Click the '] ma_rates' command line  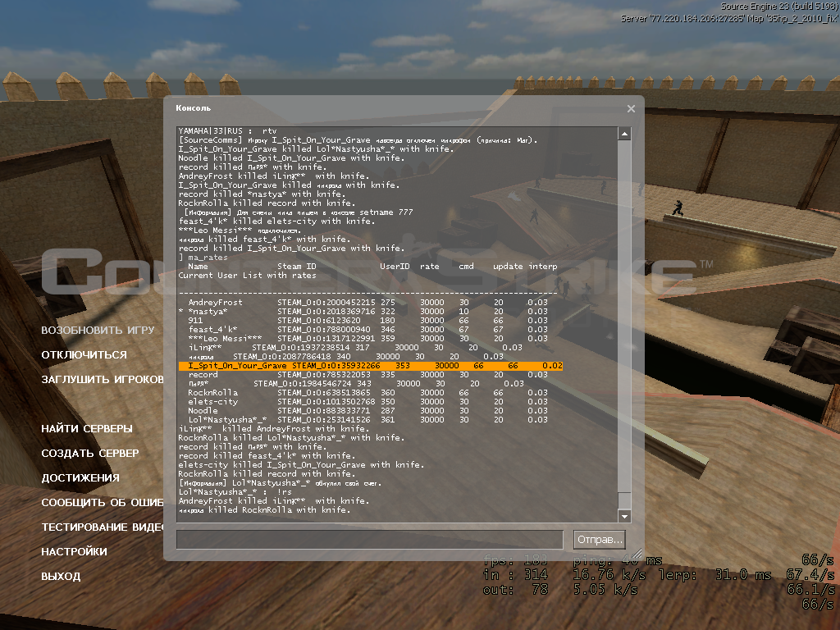(203, 258)
